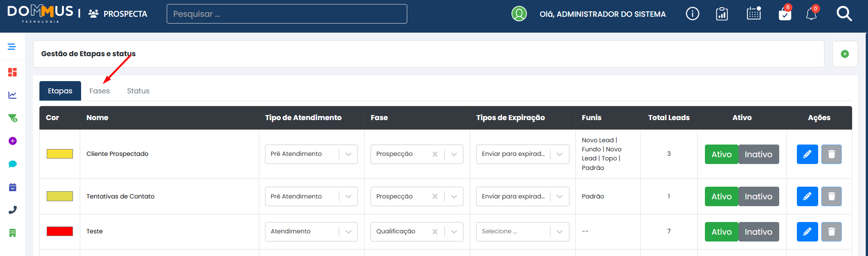Click the green plus add button

click(x=845, y=54)
